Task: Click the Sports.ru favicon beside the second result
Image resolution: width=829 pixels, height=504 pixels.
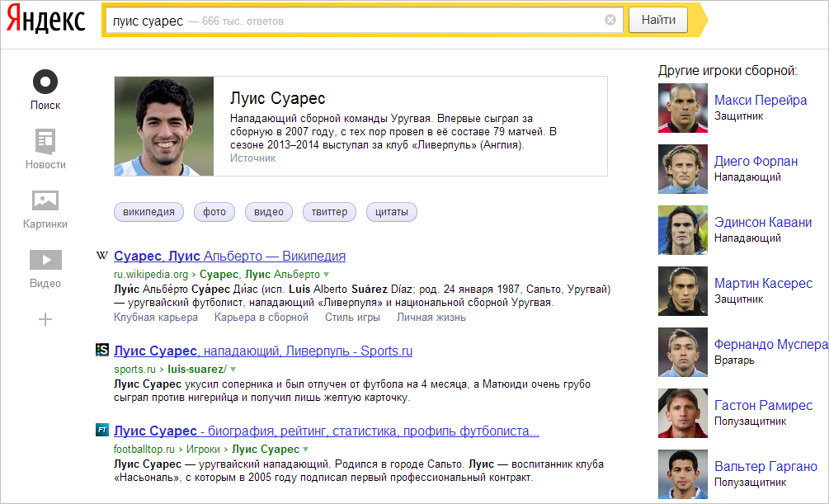Action: (x=102, y=350)
